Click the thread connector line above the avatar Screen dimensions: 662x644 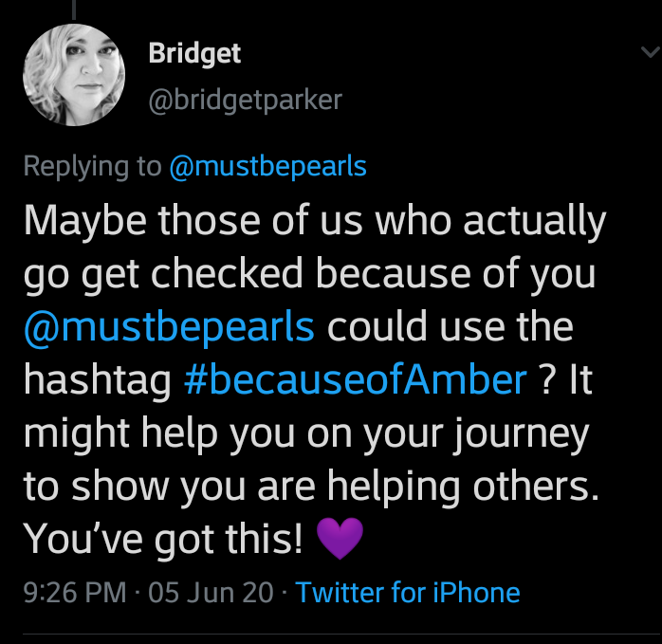(74, 9)
